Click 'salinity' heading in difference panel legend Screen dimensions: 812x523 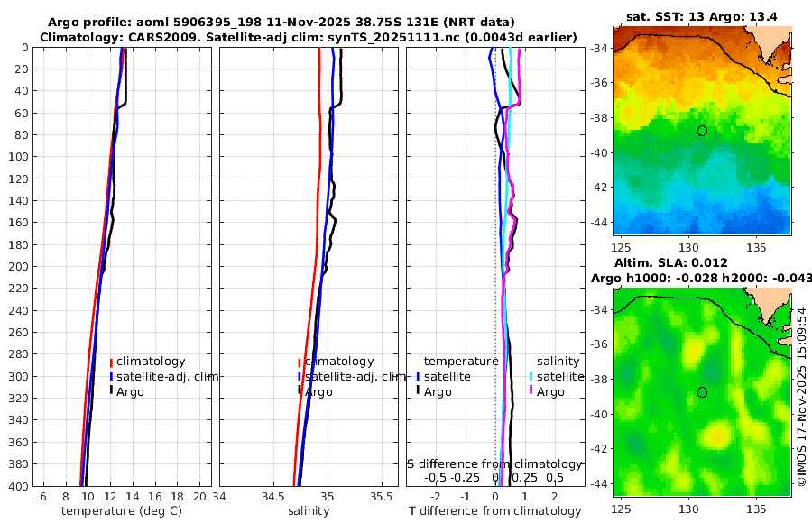(x=558, y=362)
